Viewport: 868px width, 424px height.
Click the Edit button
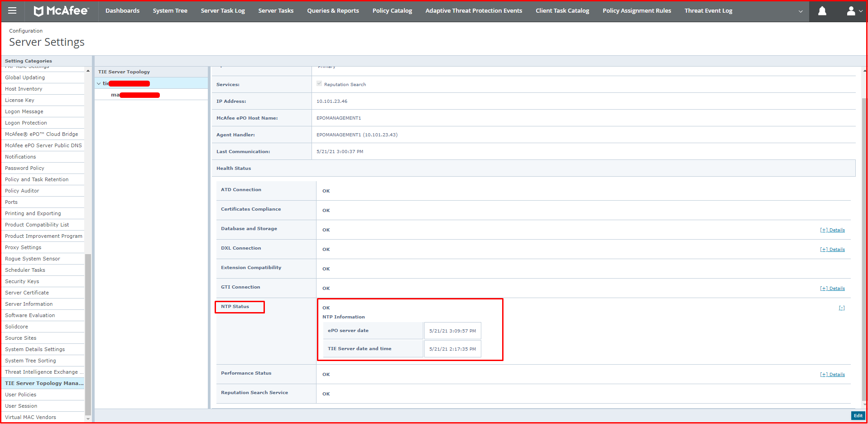858,415
